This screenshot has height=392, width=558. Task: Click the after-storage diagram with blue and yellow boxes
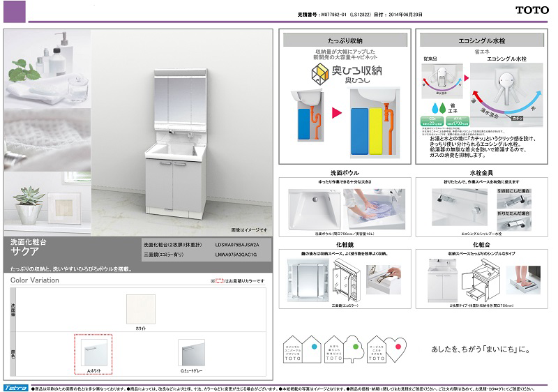coord(375,123)
